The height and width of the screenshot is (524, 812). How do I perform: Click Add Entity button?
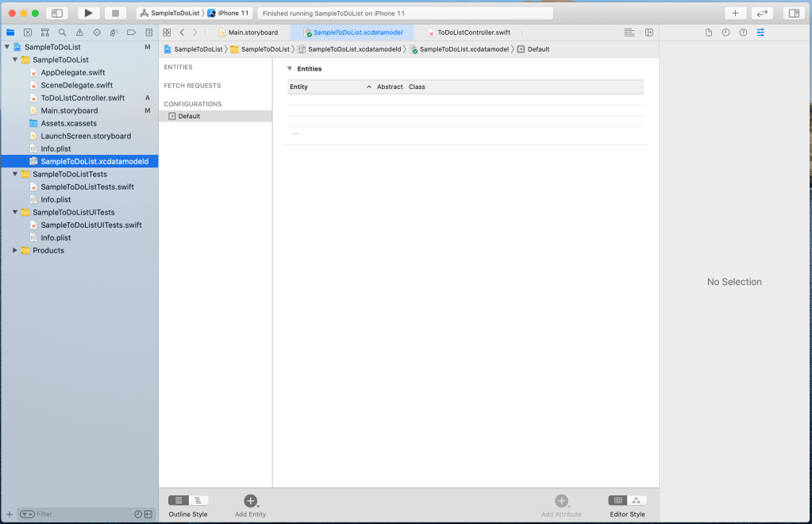tap(250, 501)
